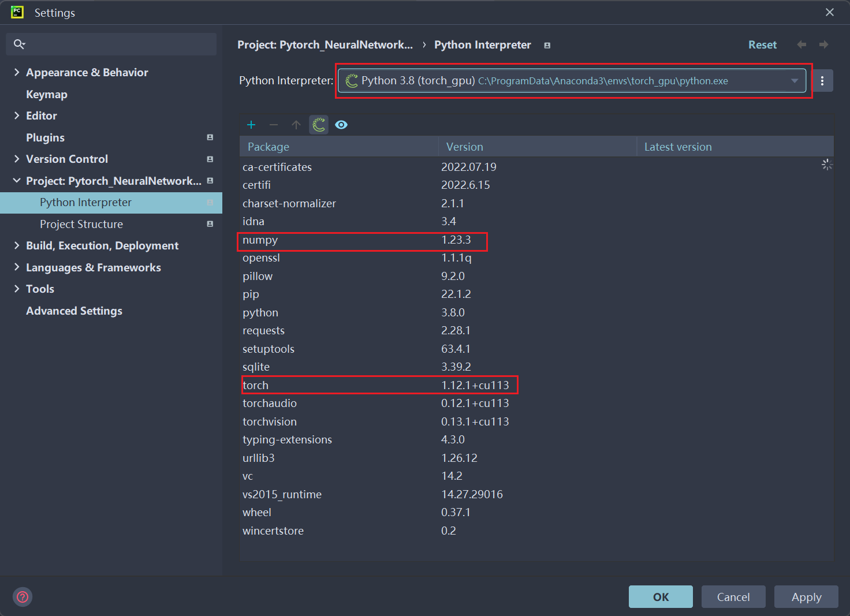Focus the settings search field

(x=111, y=44)
